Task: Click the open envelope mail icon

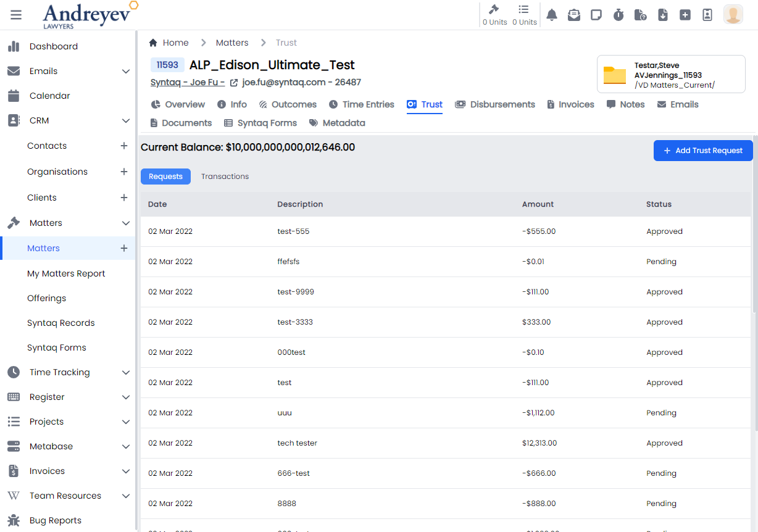Action: 574,15
